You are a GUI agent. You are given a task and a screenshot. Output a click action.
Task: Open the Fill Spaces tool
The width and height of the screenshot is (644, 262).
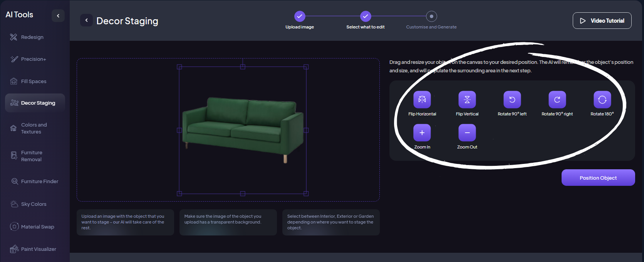[x=34, y=82]
